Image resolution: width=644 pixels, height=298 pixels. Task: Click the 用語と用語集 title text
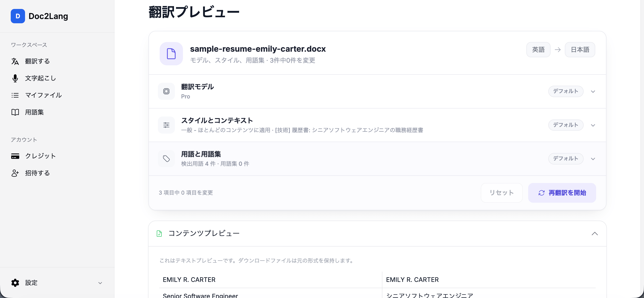tap(201, 154)
